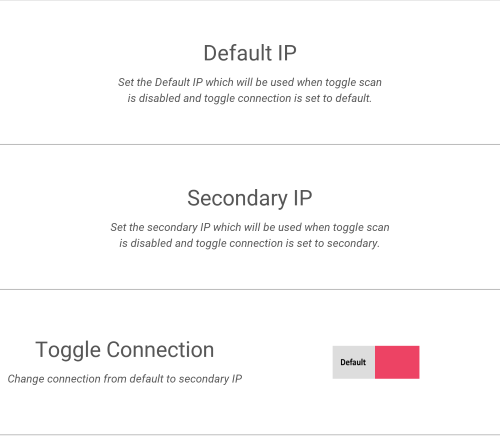This screenshot has height=436, width=500.
Task: Select the Toggle Connection heading
Action: (x=125, y=350)
